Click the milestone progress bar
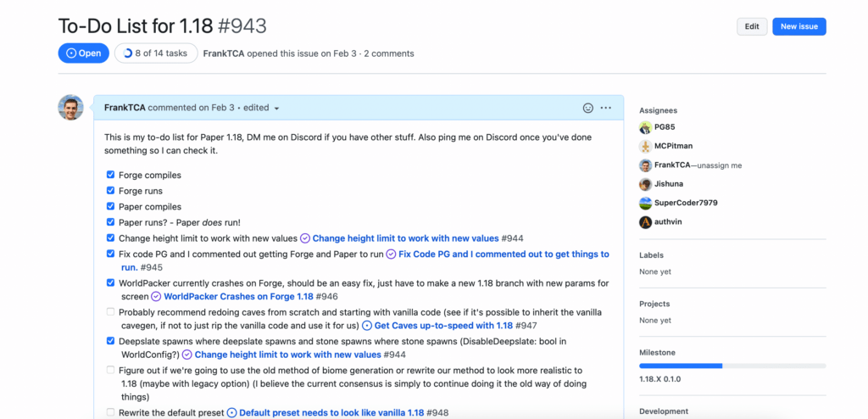 coord(732,366)
